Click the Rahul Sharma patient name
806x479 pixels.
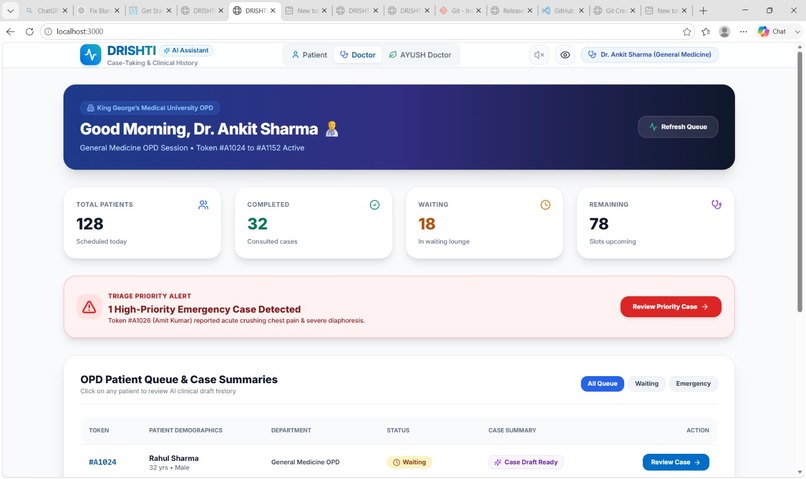174,458
